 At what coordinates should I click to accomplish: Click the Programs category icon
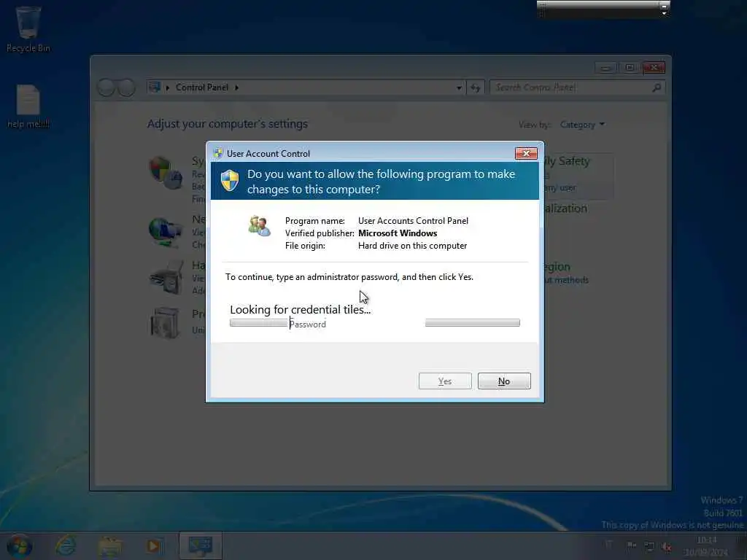[165, 323]
